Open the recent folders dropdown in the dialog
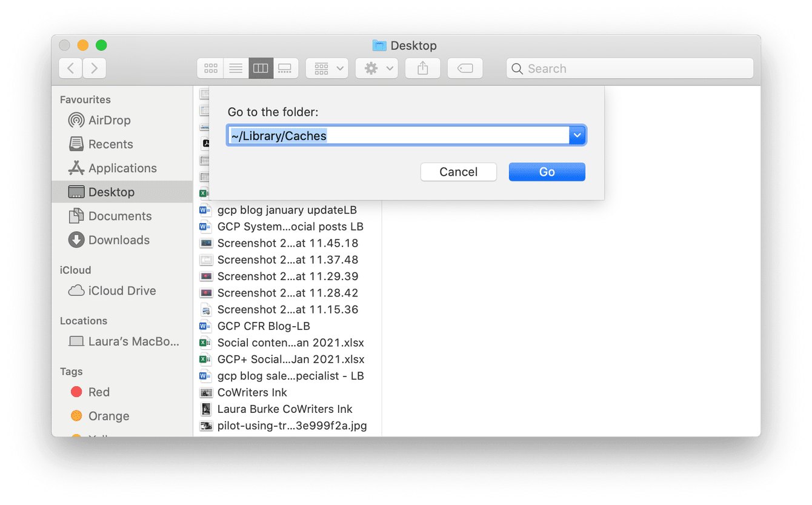The width and height of the screenshot is (812, 505). (576, 135)
